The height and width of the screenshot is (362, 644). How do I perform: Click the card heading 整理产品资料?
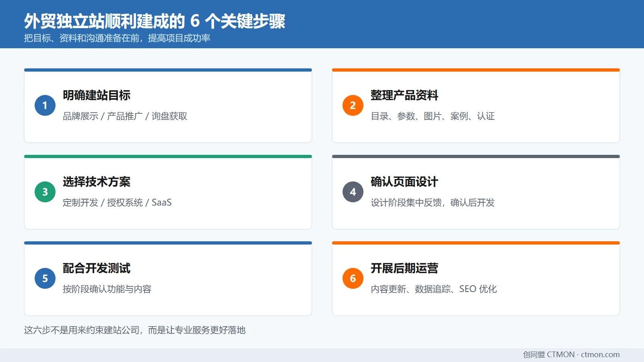(405, 95)
